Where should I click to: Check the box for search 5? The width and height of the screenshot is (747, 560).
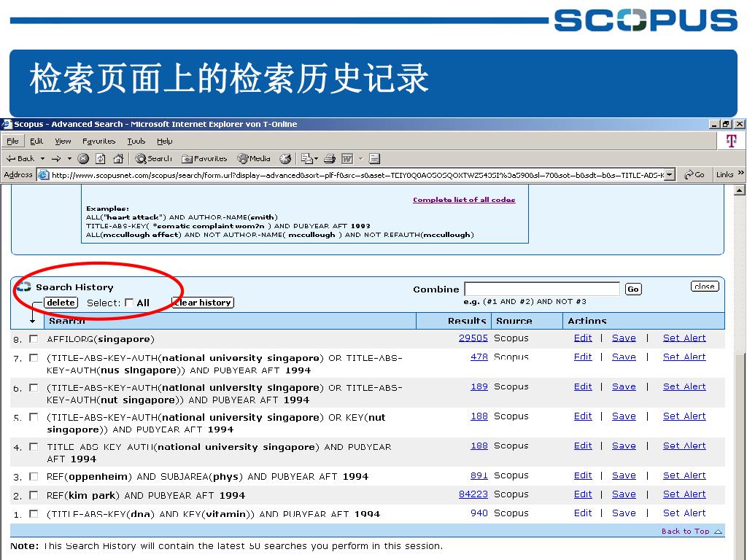[34, 417]
